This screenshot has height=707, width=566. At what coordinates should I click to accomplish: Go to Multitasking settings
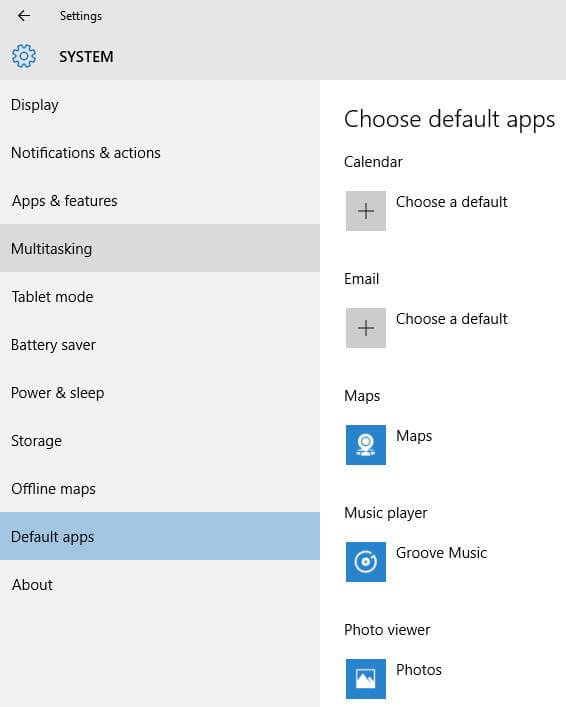[160, 248]
